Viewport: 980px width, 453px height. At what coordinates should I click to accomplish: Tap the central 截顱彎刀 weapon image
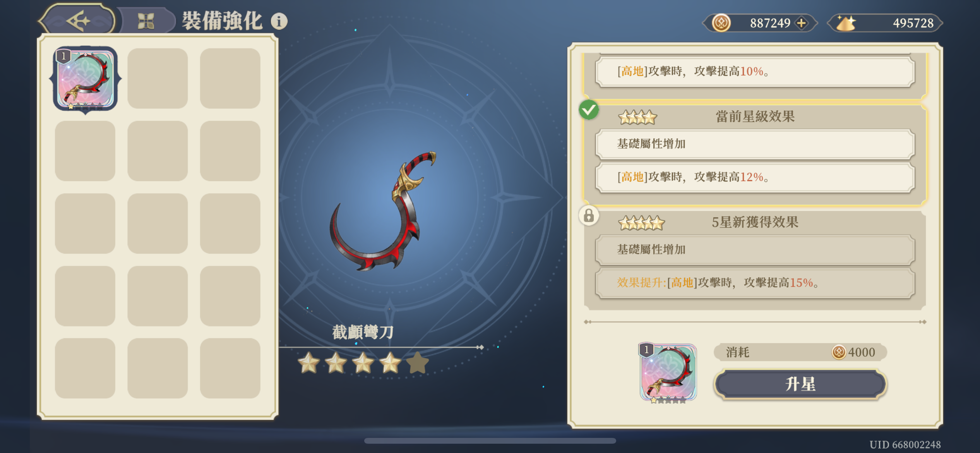[383, 211]
